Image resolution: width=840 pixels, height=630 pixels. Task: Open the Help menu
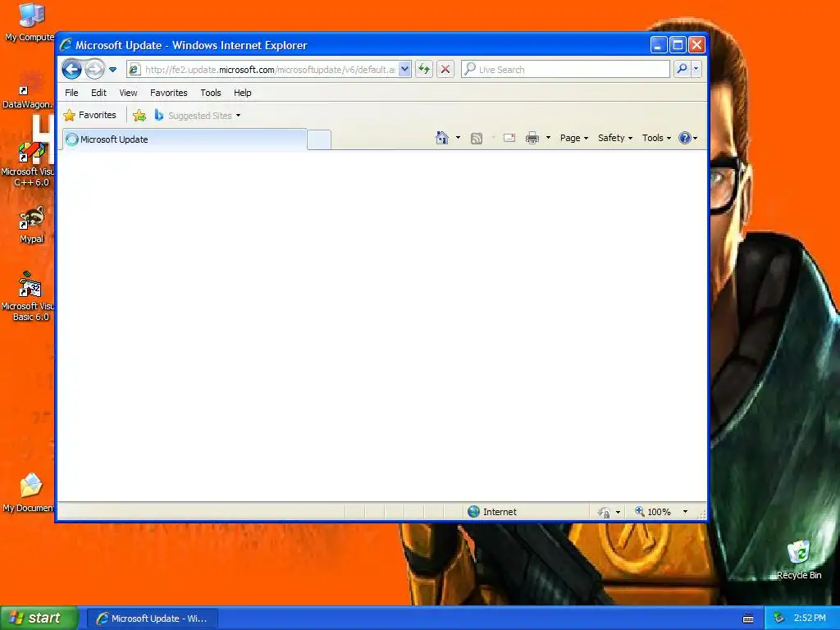pos(242,93)
